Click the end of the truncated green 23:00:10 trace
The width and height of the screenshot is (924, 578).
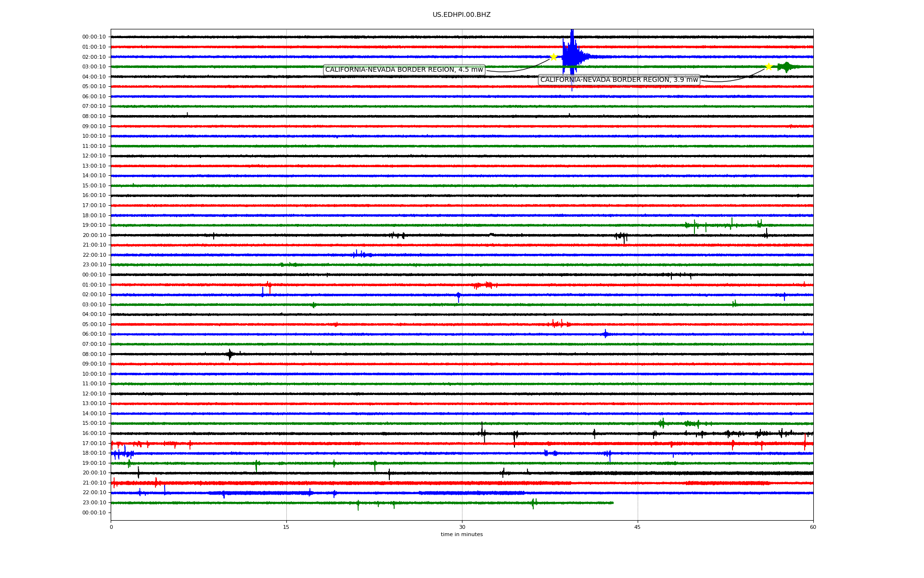612,503
